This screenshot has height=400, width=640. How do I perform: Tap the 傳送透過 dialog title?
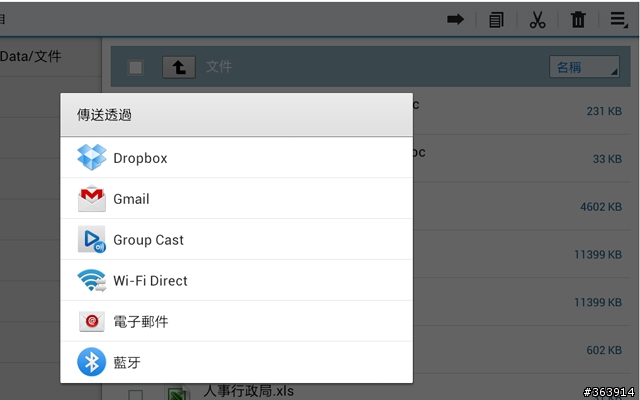click(104, 115)
